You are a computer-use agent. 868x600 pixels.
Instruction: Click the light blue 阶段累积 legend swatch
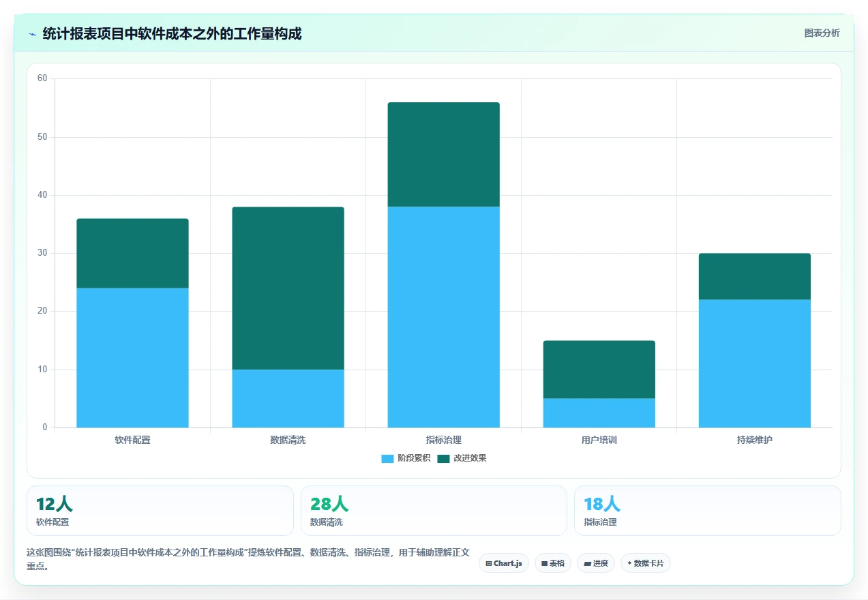click(x=387, y=458)
